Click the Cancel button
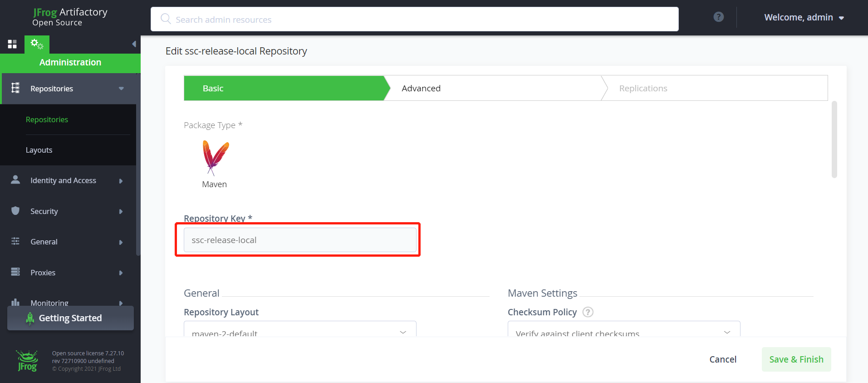 (x=723, y=359)
